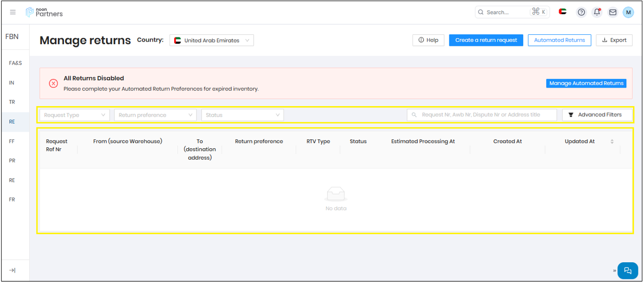Open the Status filter dropdown
This screenshot has width=644, height=282.
click(242, 115)
